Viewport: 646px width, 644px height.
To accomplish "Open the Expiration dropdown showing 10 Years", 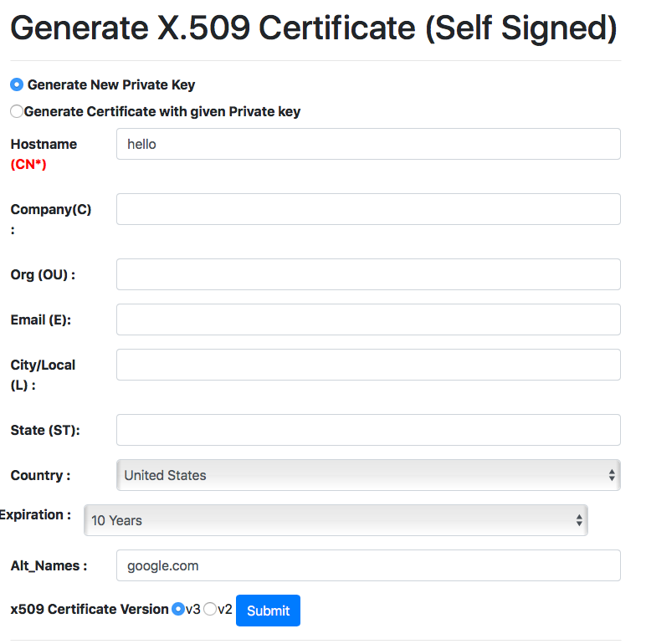I will [x=336, y=520].
